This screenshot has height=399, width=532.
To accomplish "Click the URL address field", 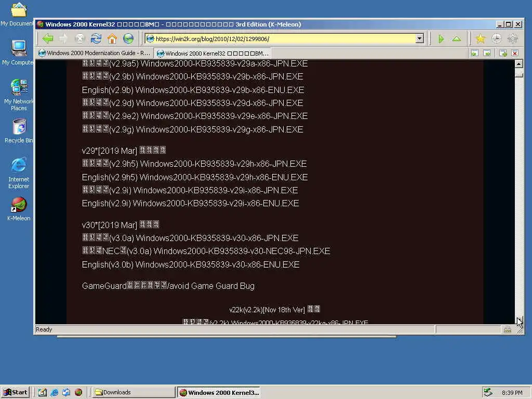I will [x=280, y=38].
